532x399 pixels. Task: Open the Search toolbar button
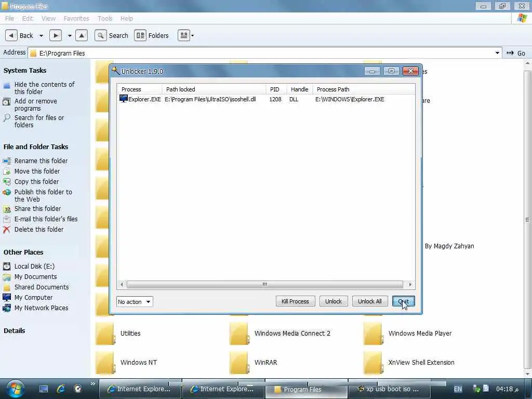pos(112,35)
